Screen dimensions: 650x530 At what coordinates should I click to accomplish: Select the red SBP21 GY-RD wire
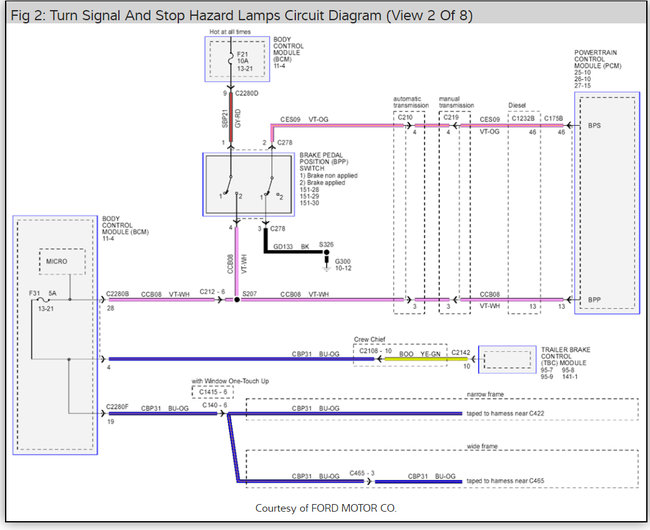click(x=231, y=117)
